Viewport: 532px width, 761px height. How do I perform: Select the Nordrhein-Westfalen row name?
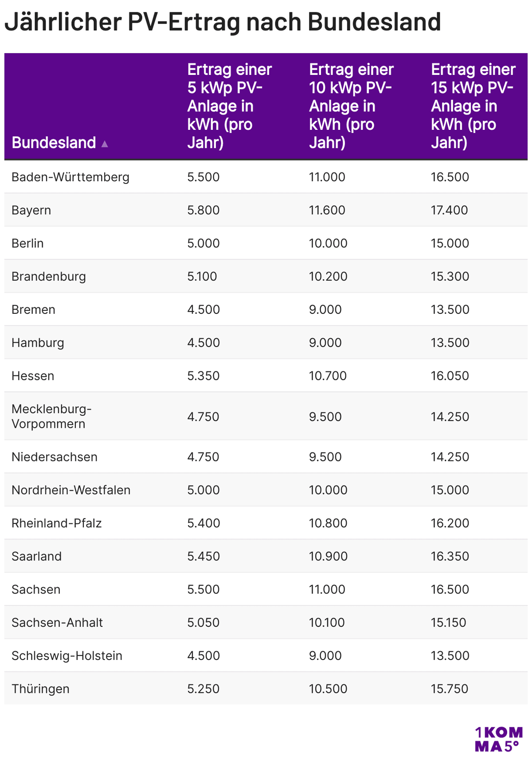click(71, 490)
